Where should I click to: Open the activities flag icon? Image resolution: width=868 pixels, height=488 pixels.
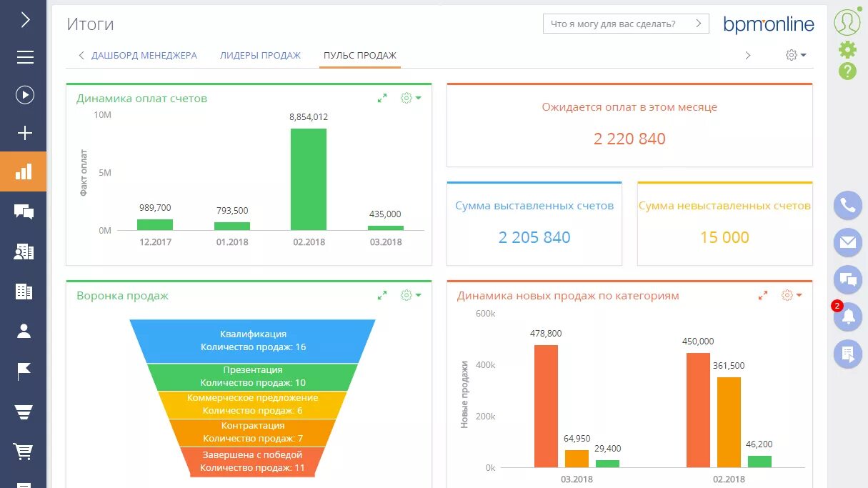24,371
